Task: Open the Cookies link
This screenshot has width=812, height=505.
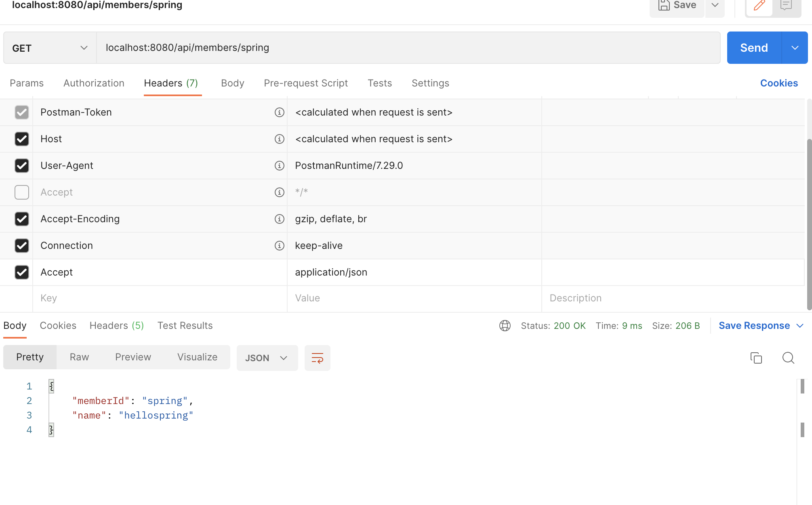Action: (x=778, y=83)
